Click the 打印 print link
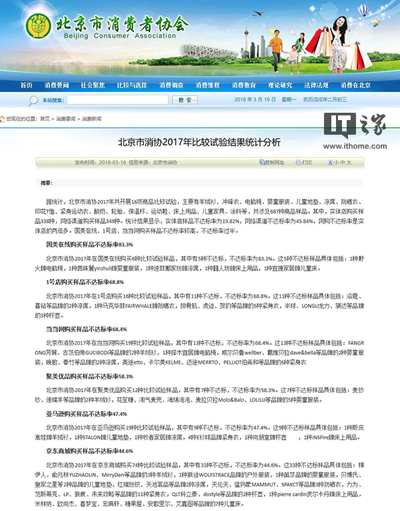The height and width of the screenshot is (511, 400). point(307,162)
